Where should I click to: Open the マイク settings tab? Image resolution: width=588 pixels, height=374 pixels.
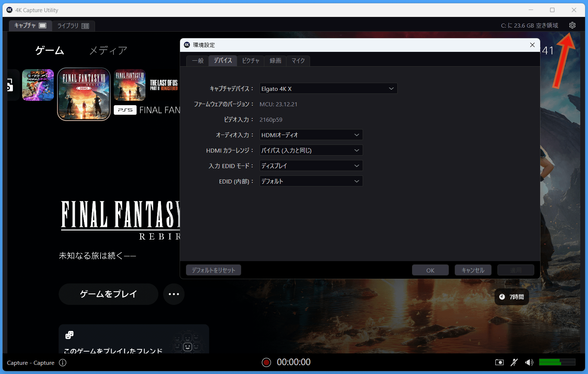click(x=298, y=61)
